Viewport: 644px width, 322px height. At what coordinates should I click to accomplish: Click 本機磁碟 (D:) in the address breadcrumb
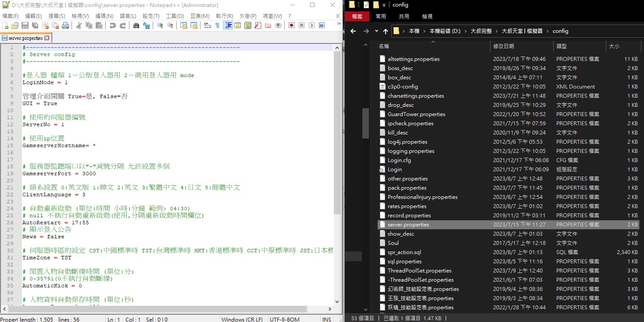point(445,31)
